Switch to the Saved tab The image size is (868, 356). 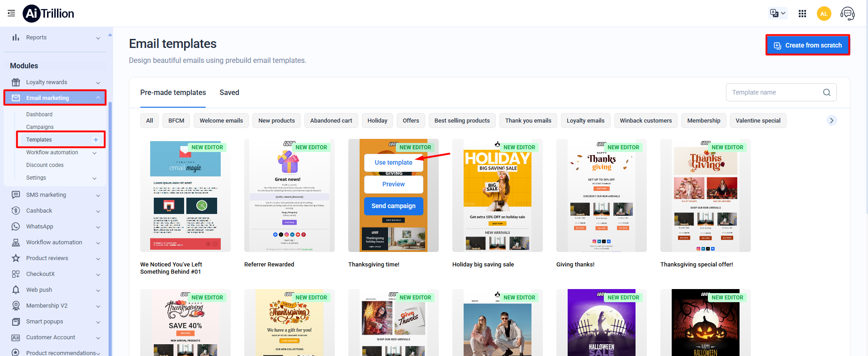pos(229,92)
